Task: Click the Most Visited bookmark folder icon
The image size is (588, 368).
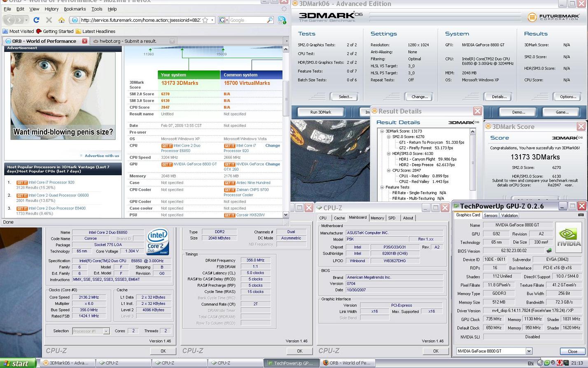Action: 5,31
